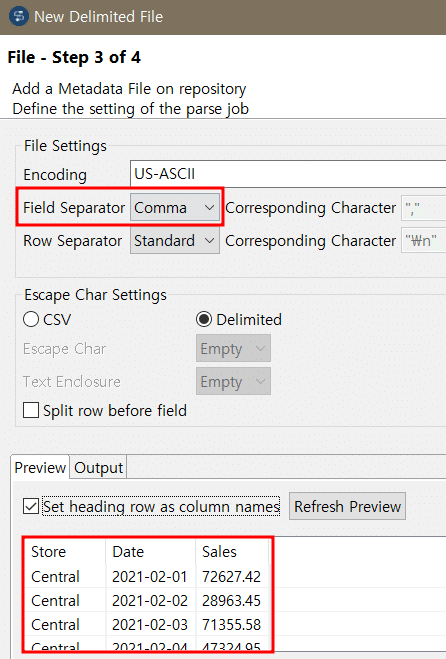The width and height of the screenshot is (446, 659).
Task: Uncheck Set heading row as column names
Action: (31, 506)
